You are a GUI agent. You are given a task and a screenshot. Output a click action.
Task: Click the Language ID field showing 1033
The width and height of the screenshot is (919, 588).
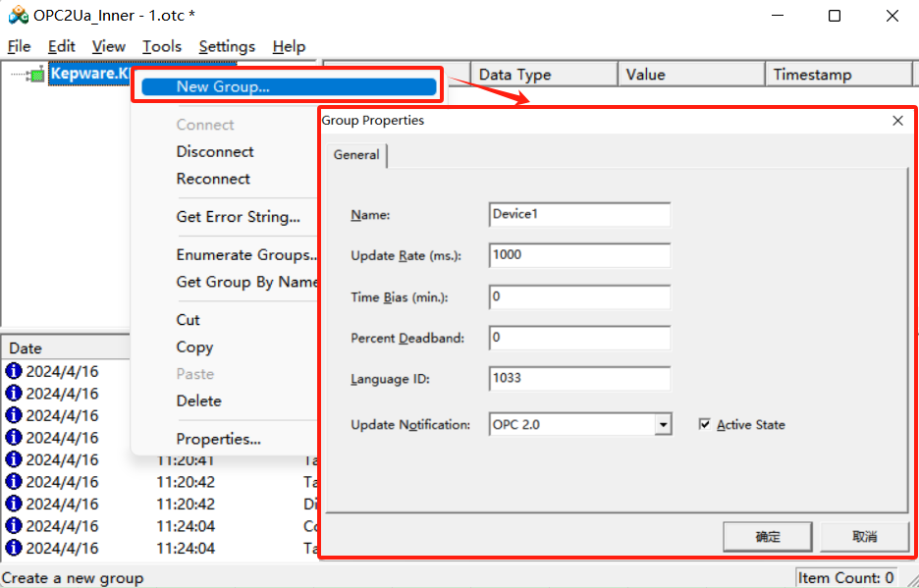579,379
